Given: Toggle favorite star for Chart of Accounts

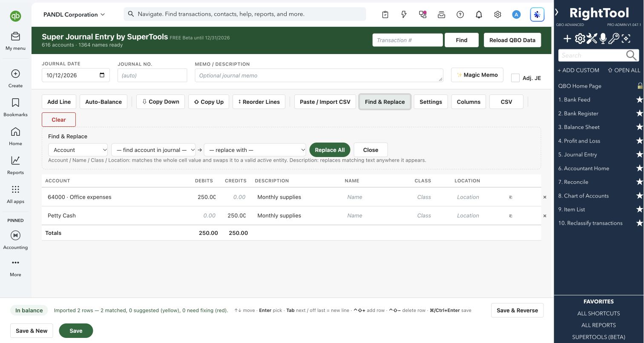Looking at the screenshot, I should click(x=639, y=196).
